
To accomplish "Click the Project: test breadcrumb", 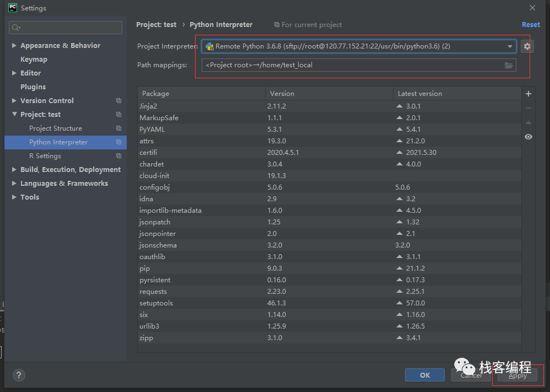I will pyautogui.click(x=156, y=25).
